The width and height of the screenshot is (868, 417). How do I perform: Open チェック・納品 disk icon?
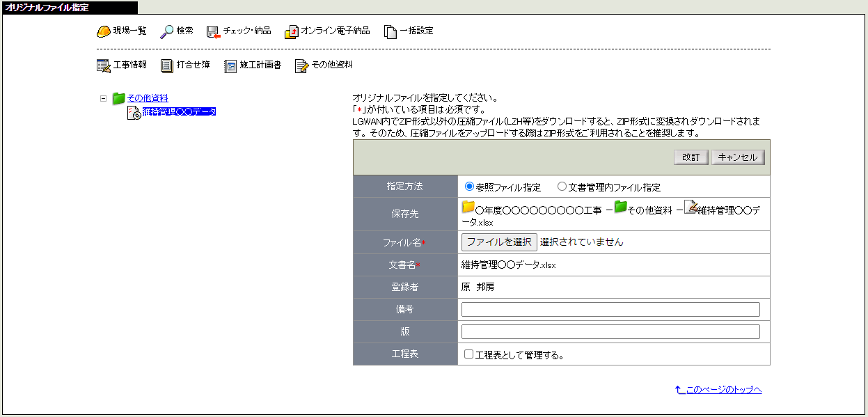pos(213,31)
